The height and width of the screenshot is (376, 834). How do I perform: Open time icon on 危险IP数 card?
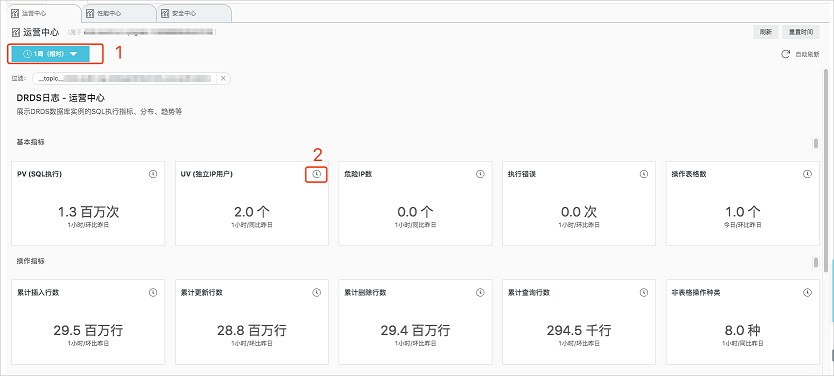coord(480,174)
